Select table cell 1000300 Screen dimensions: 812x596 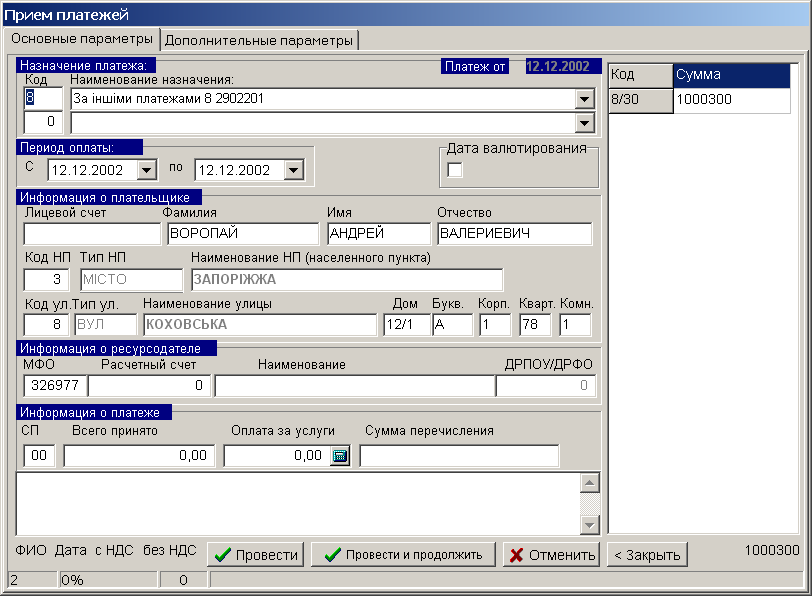click(732, 100)
